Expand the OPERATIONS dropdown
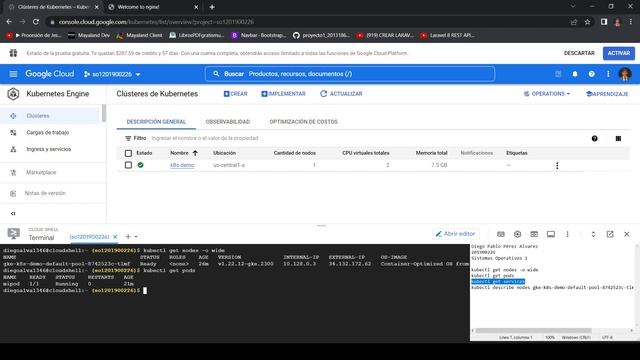Screen dimensions: 640x360 [x=547, y=94]
